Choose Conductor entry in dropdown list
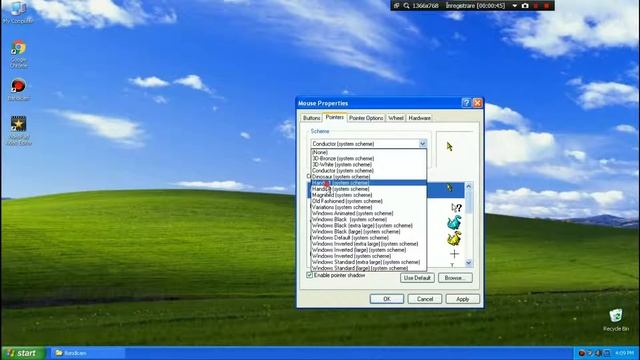The height and width of the screenshot is (360, 640). [x=369, y=171]
